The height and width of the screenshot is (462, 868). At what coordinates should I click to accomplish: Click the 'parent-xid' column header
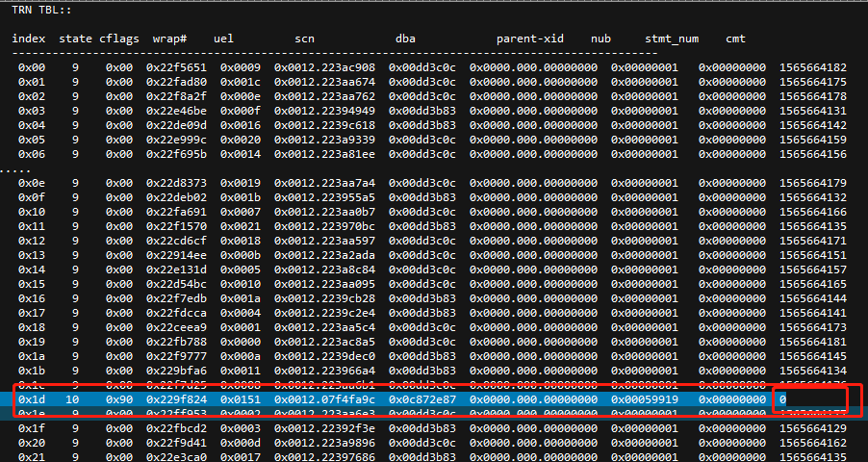[530, 38]
